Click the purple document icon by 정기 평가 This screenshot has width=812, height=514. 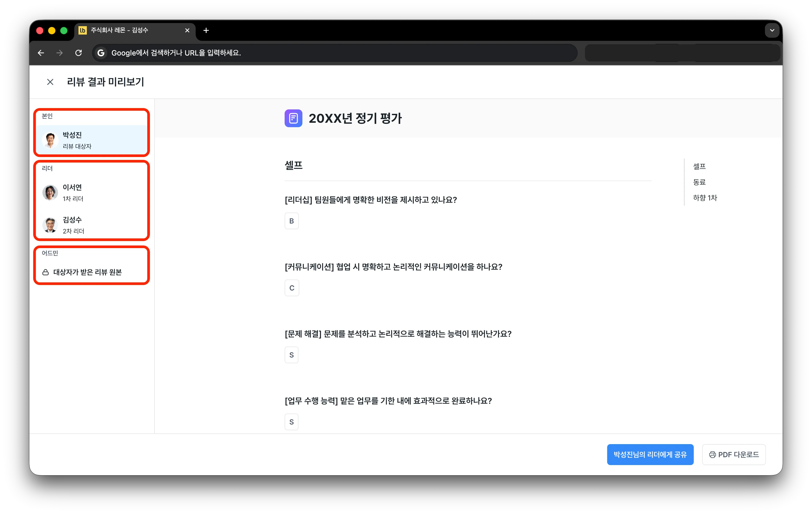coord(293,118)
